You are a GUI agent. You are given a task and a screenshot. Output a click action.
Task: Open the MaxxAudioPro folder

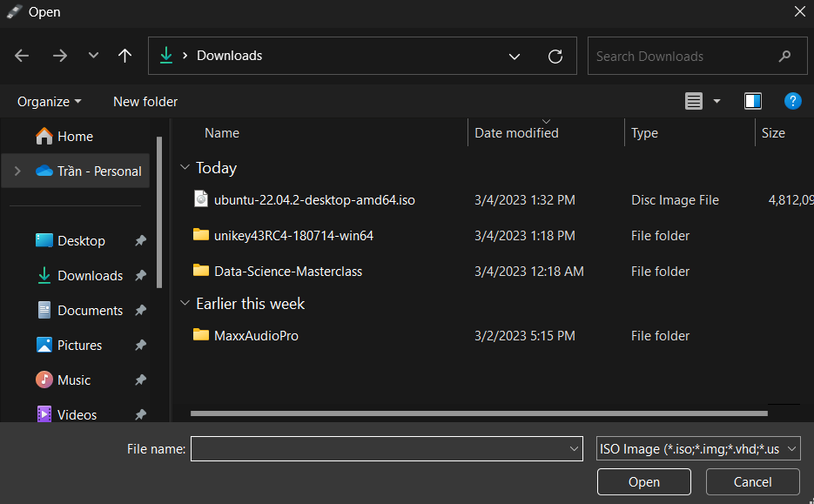click(x=256, y=335)
